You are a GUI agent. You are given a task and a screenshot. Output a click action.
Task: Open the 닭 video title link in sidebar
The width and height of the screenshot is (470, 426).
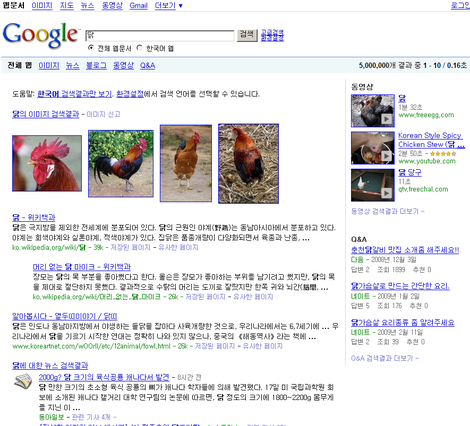(402, 99)
